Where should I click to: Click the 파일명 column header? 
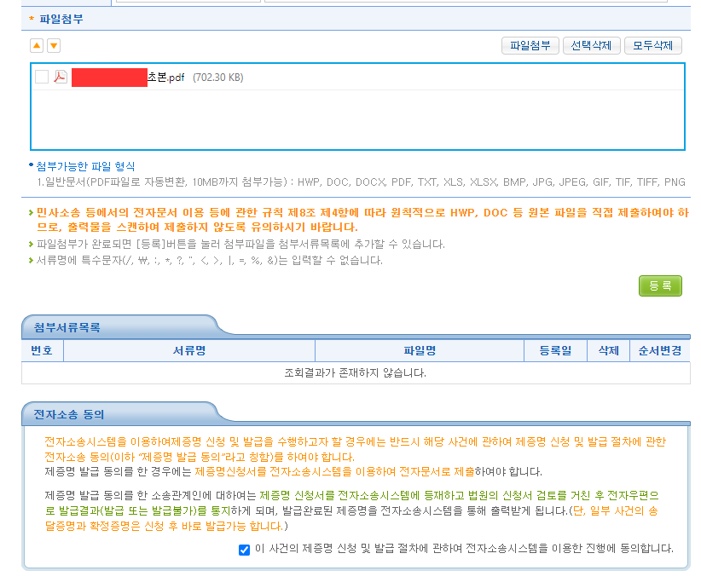419,350
